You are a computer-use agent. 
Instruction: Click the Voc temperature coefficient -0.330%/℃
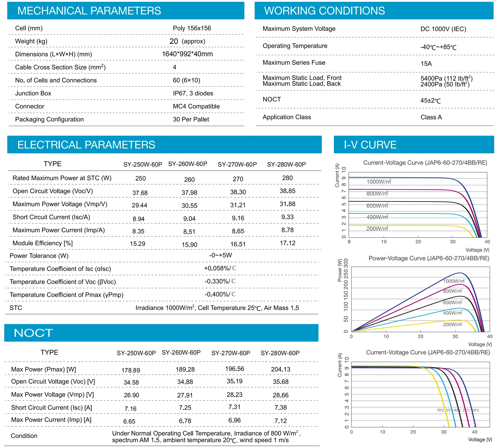[x=220, y=281]
